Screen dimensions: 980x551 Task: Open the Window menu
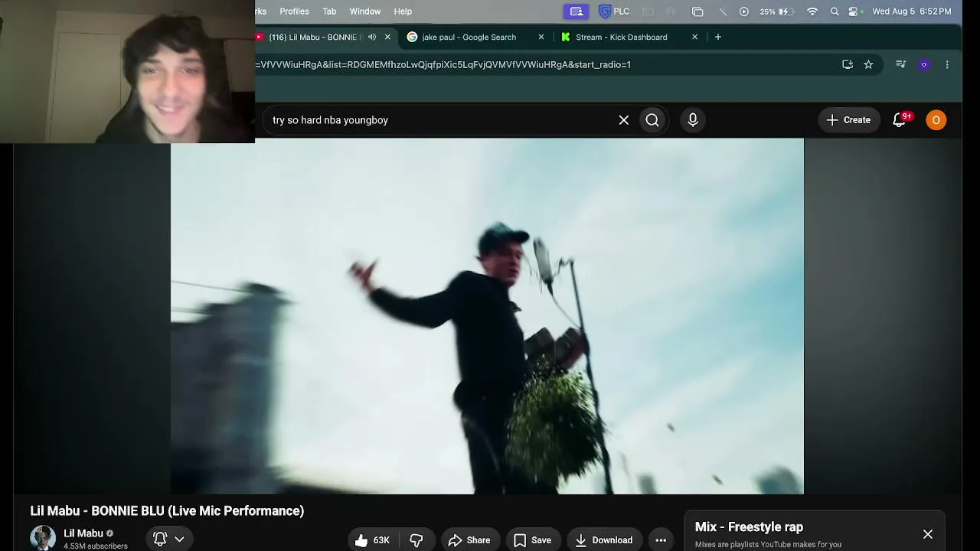click(365, 11)
